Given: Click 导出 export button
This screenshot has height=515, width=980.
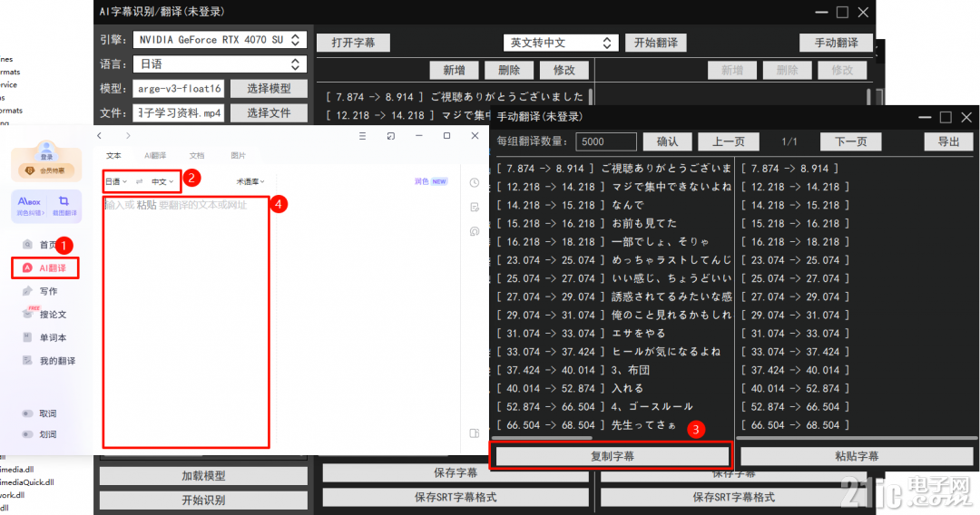Looking at the screenshot, I should point(949,141).
